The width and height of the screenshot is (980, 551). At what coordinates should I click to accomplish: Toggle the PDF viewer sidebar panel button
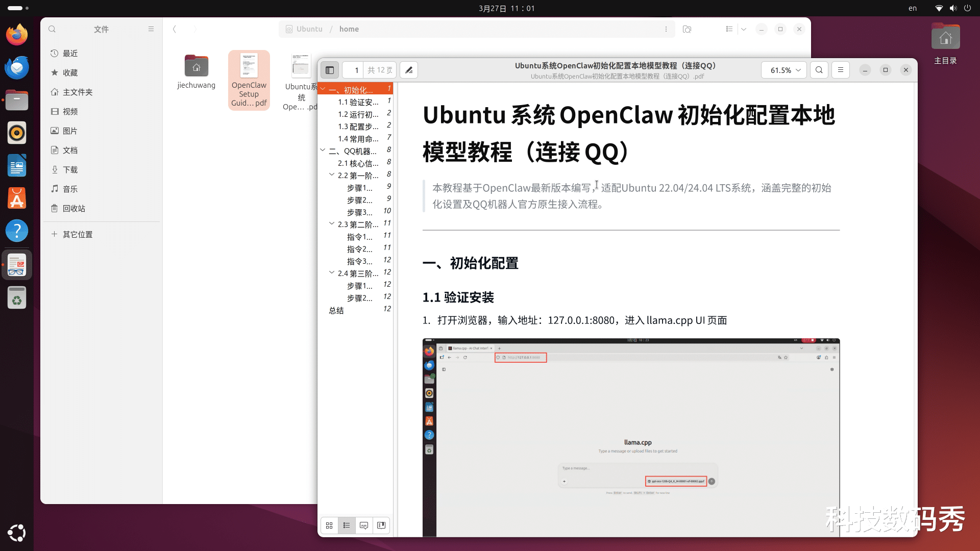[330, 70]
